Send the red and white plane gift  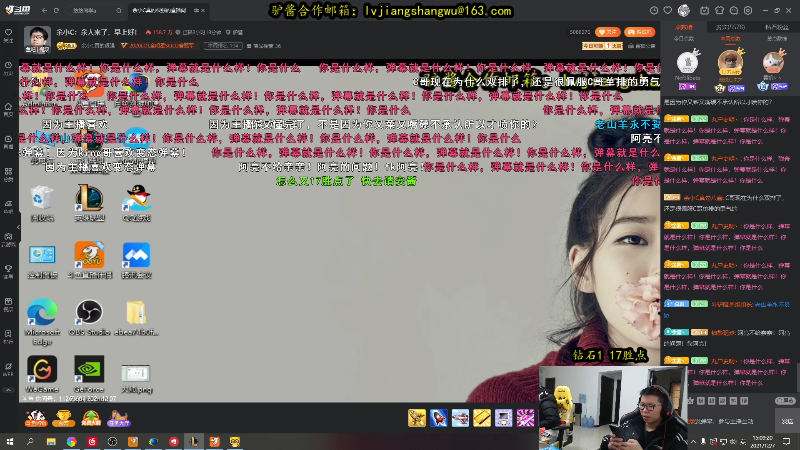460,418
